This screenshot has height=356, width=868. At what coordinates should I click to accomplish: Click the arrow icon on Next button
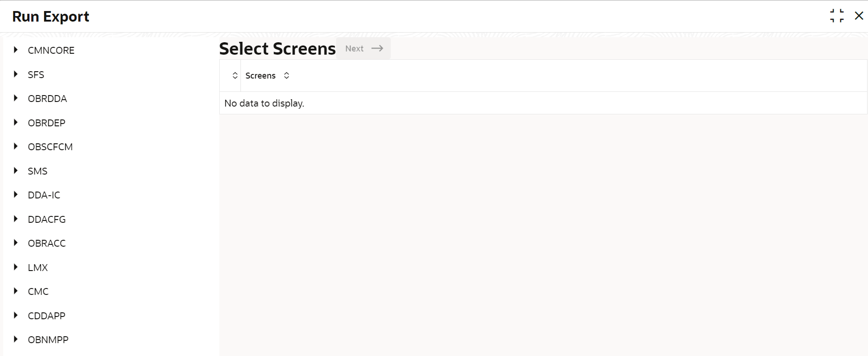(377, 48)
